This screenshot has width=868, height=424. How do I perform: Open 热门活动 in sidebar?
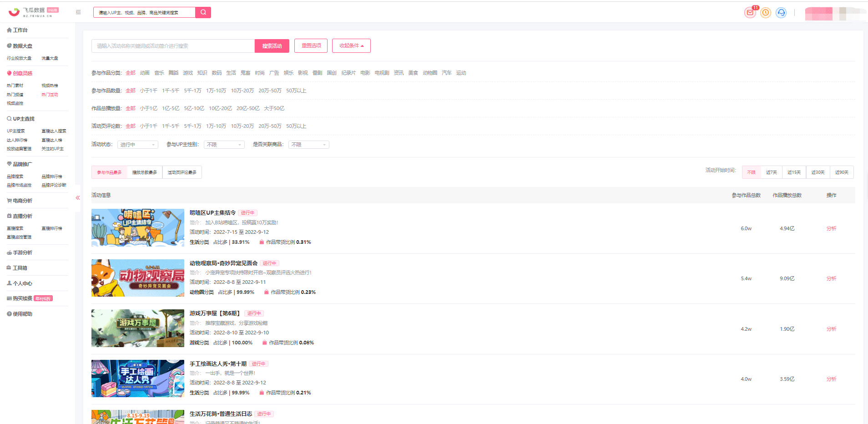point(50,95)
